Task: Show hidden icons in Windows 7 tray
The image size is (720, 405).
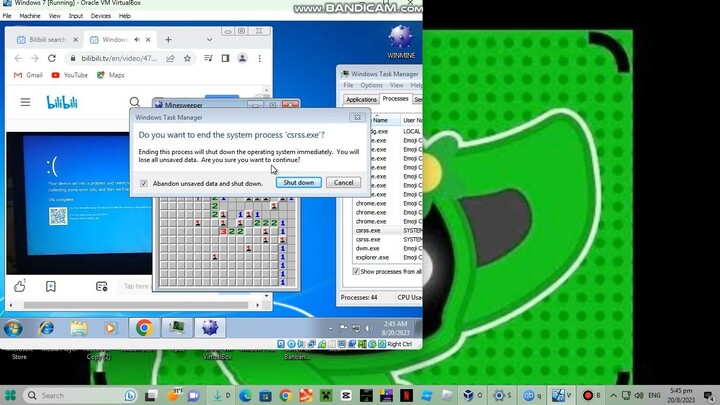Action: point(332,328)
